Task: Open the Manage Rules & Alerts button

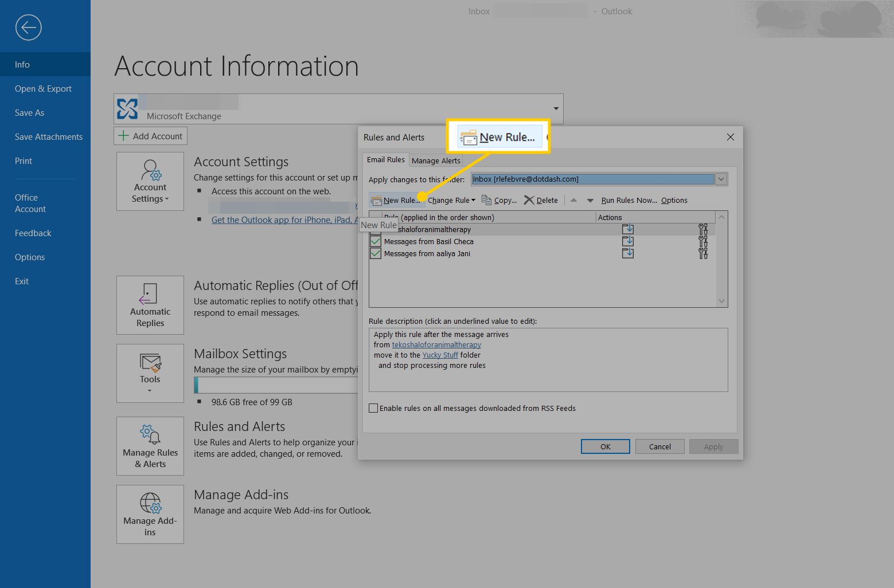Action: tap(150, 446)
